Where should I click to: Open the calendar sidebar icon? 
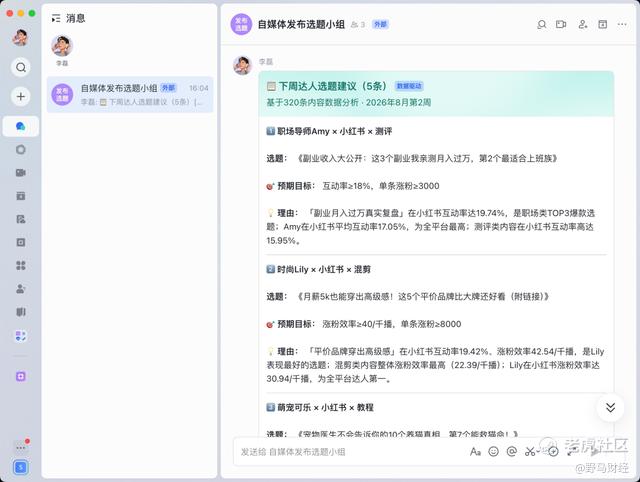point(21,196)
